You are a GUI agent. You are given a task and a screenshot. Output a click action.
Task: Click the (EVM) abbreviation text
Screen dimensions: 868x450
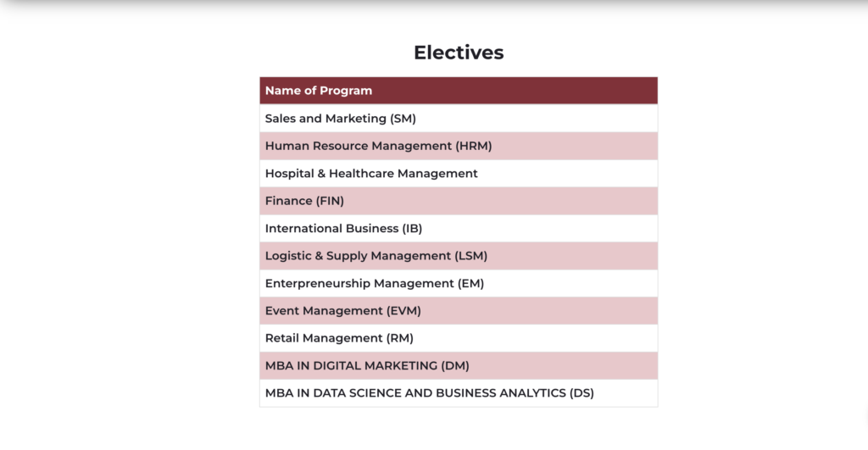pyautogui.click(x=403, y=311)
